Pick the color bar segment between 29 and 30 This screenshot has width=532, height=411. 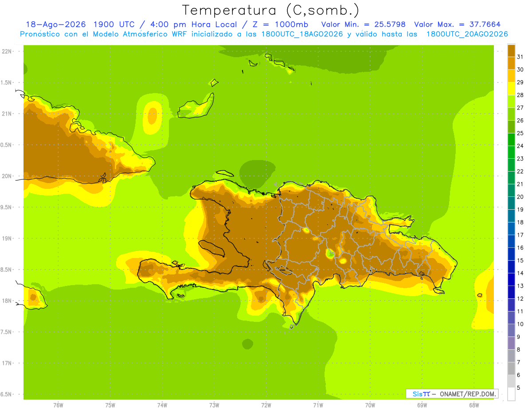pos(511,75)
